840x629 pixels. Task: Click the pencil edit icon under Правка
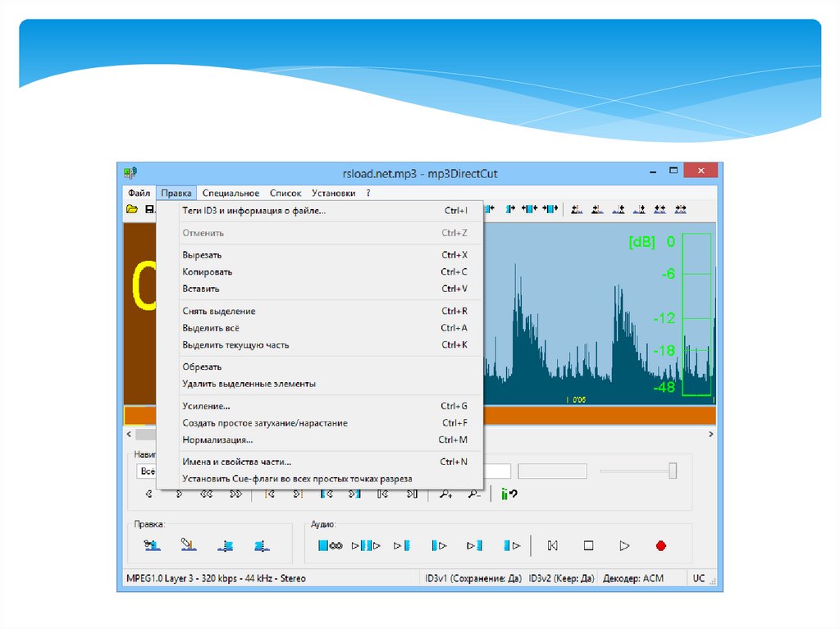[x=188, y=545]
